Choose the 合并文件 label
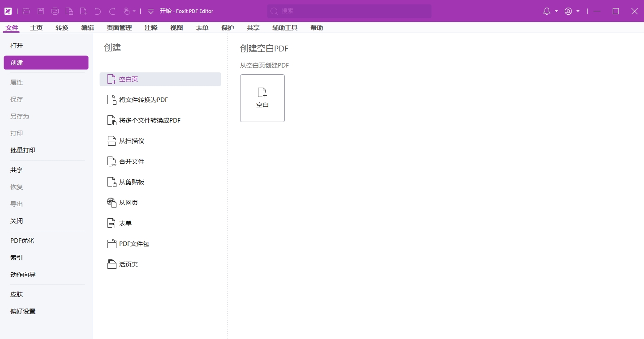644x339 pixels. point(132,161)
